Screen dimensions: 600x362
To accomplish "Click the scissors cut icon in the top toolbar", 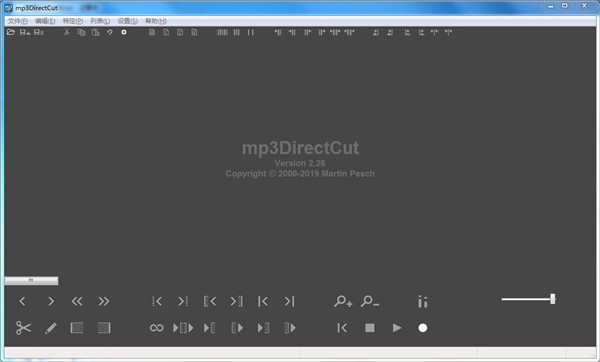I will (x=67, y=33).
